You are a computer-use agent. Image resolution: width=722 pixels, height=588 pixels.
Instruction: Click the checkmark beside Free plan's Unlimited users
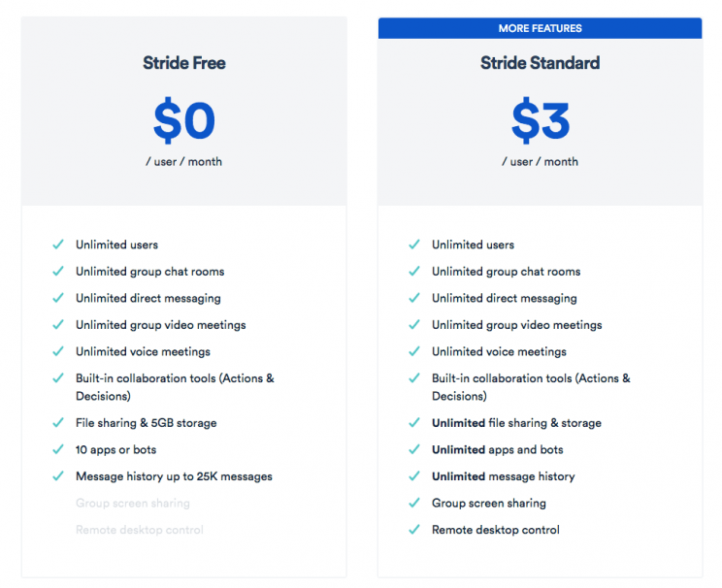click(x=58, y=245)
